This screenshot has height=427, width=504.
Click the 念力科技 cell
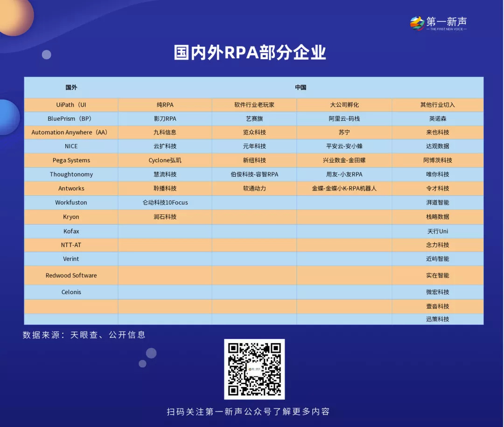point(437,245)
